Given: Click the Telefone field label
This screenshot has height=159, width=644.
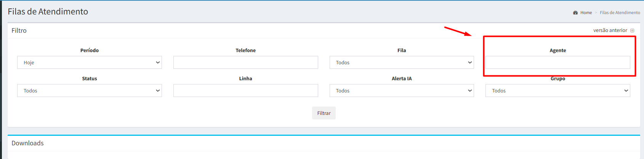Looking at the screenshot, I should [245, 50].
